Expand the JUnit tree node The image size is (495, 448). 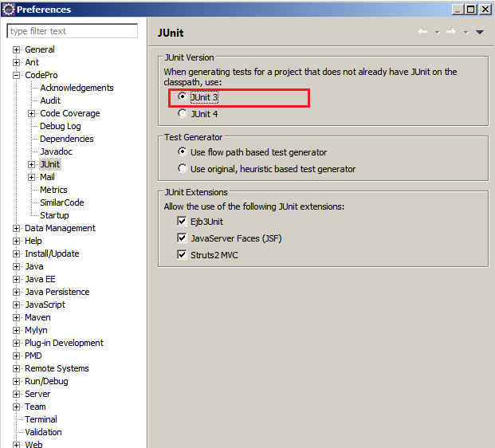31,165
